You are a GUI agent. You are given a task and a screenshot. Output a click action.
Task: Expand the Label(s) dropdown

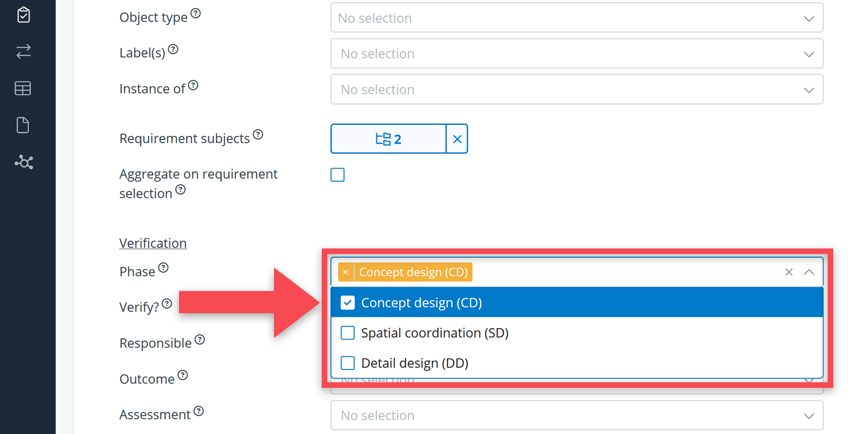(x=577, y=54)
